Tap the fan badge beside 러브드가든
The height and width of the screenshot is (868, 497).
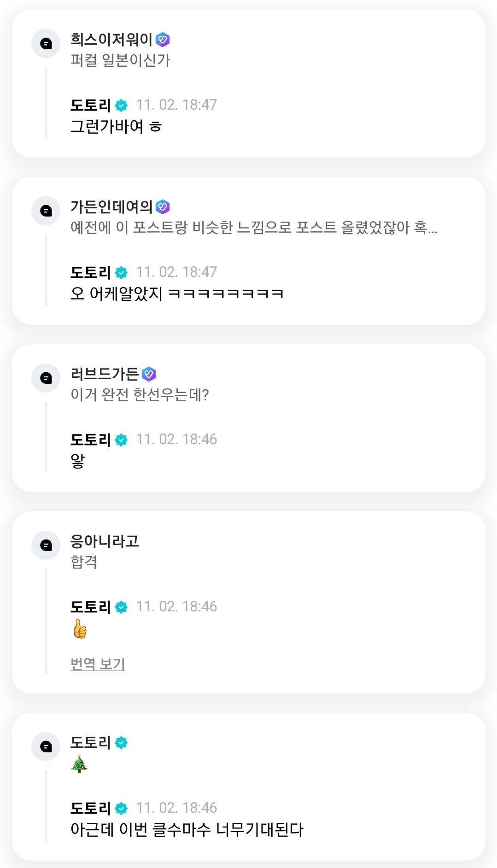(x=149, y=374)
